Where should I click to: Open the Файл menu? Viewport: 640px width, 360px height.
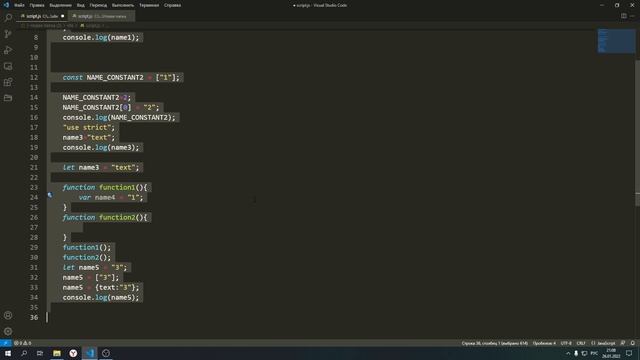[x=19, y=5]
